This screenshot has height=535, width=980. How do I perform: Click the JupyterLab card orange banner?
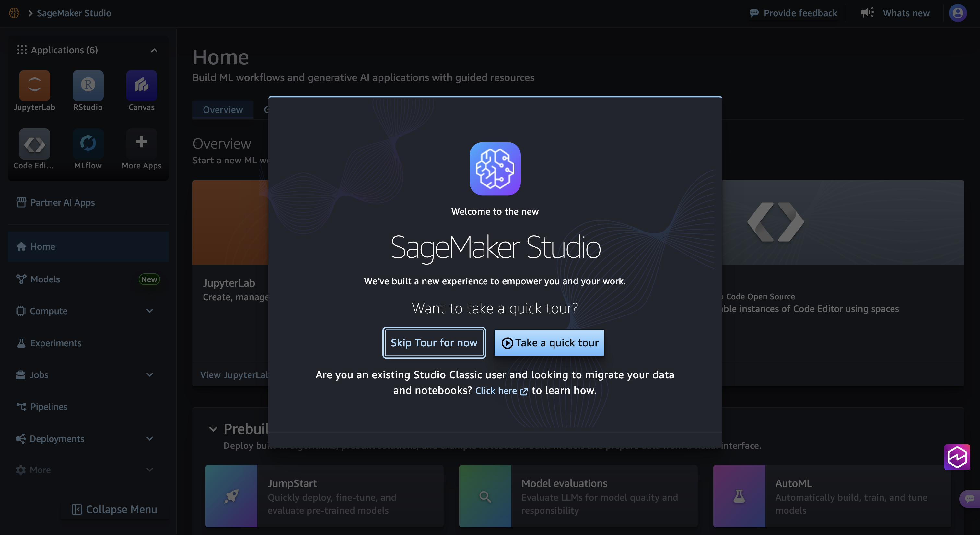pos(230,222)
